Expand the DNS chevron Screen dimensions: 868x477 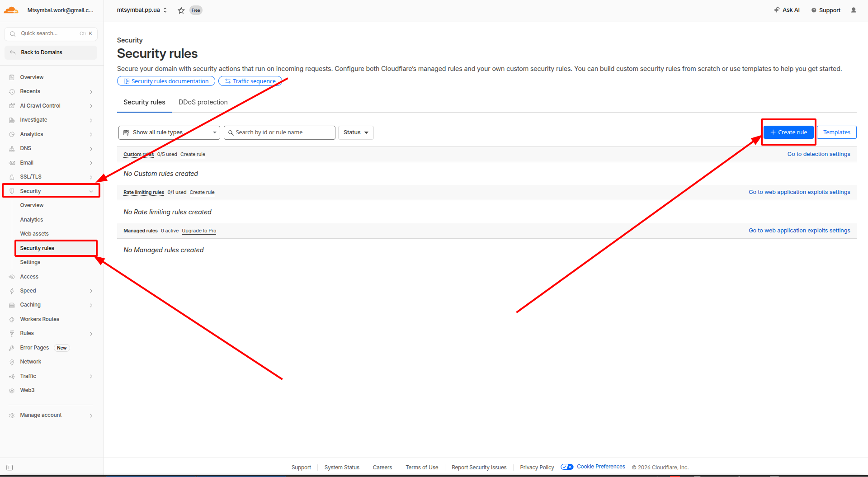tap(91, 149)
